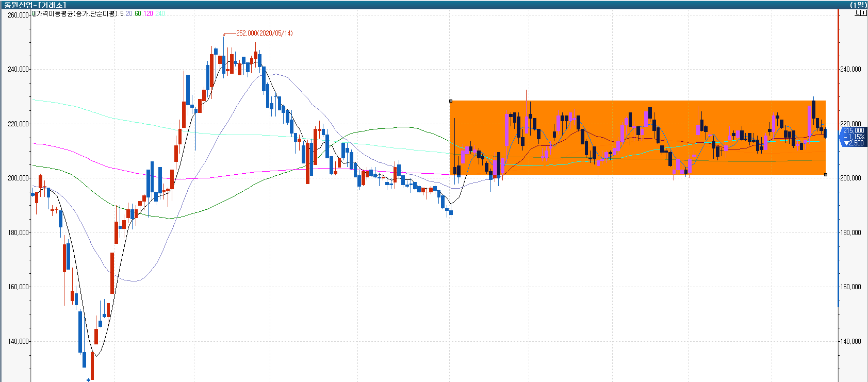The height and width of the screenshot is (382, 868).
Task: Click the top-left handle of orange rectangle
Action: click(x=451, y=101)
